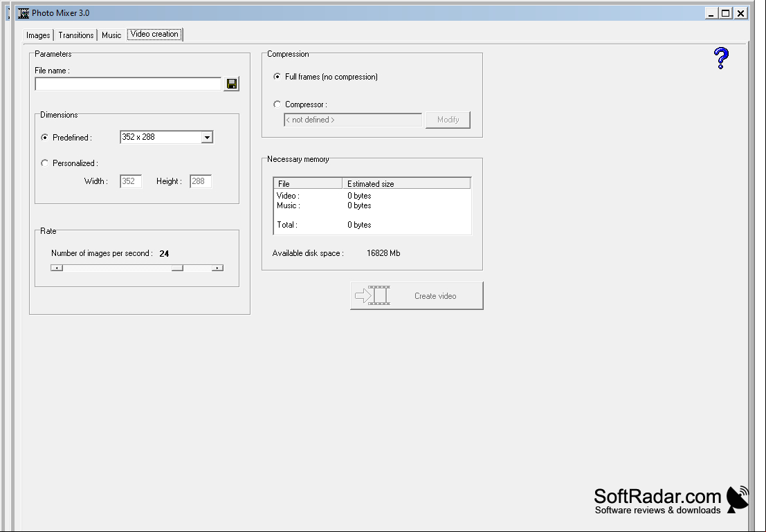Open help via blue question mark icon
The image size is (766, 532).
(x=721, y=58)
